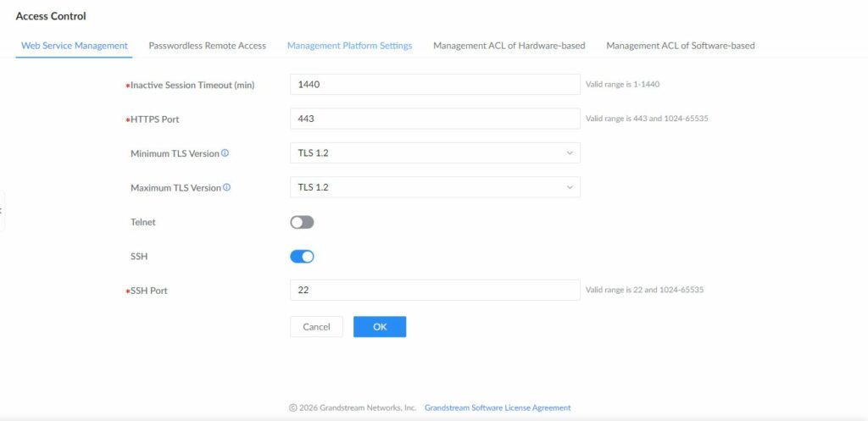Disable the SSH toggle
The width and height of the screenshot is (868, 421).
tap(302, 257)
